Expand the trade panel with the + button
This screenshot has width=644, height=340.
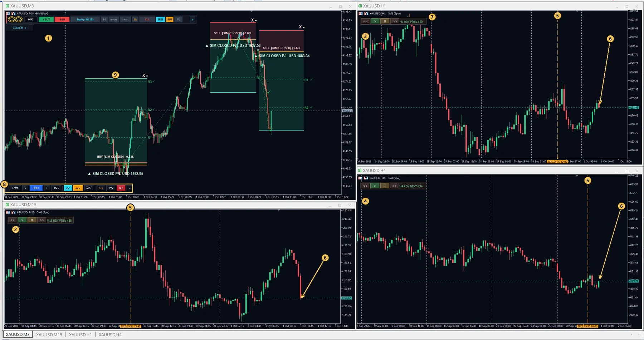click(192, 19)
